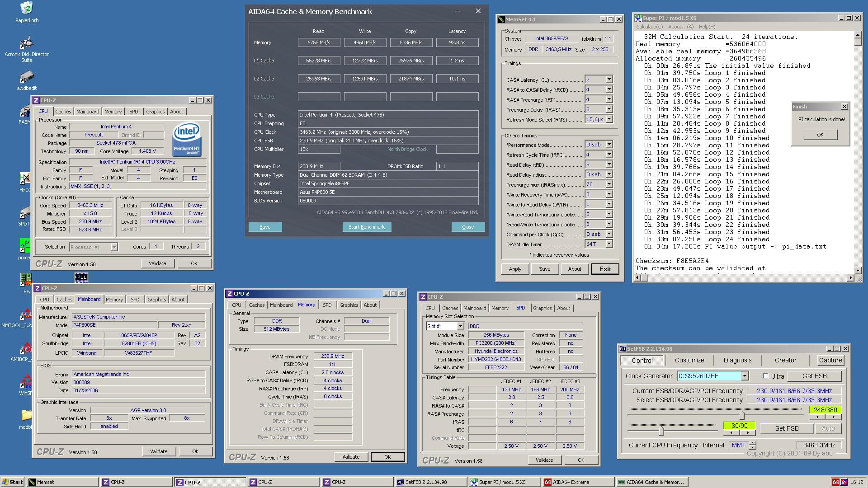868x488 pixels.
Task: Enable the Ultra checkbox in SetFSB
Action: click(765, 376)
